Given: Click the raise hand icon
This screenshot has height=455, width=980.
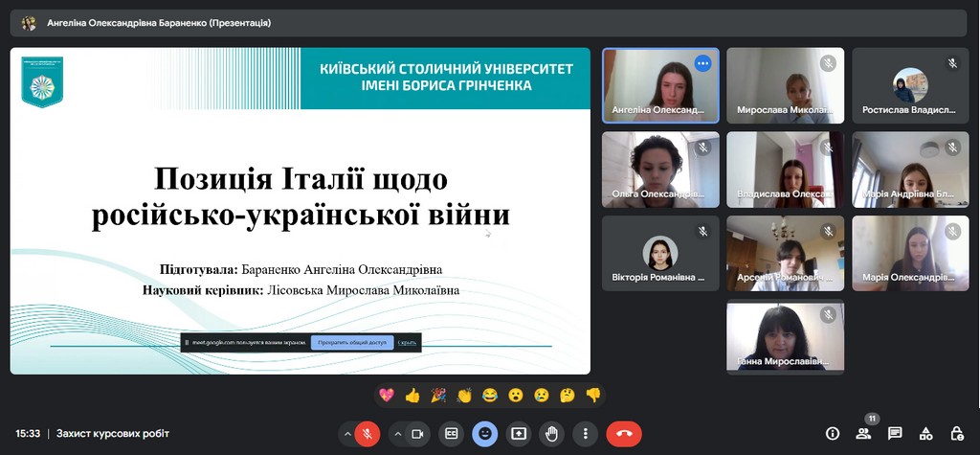Looking at the screenshot, I should click(x=551, y=434).
